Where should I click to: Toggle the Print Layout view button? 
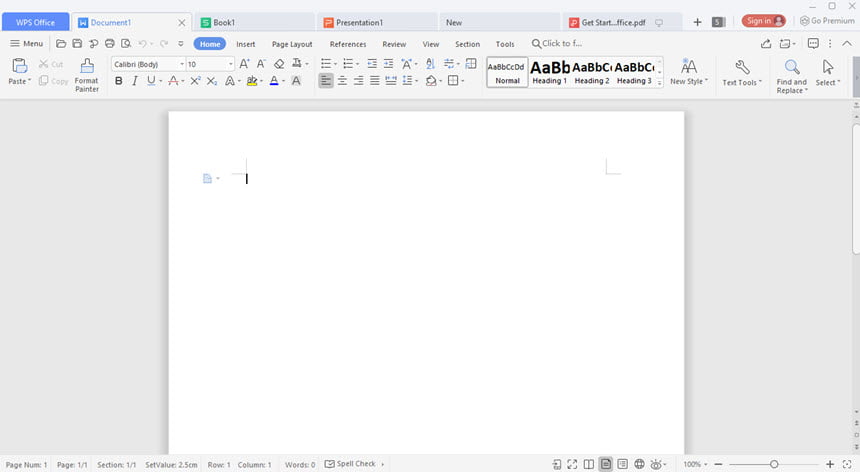coord(606,464)
